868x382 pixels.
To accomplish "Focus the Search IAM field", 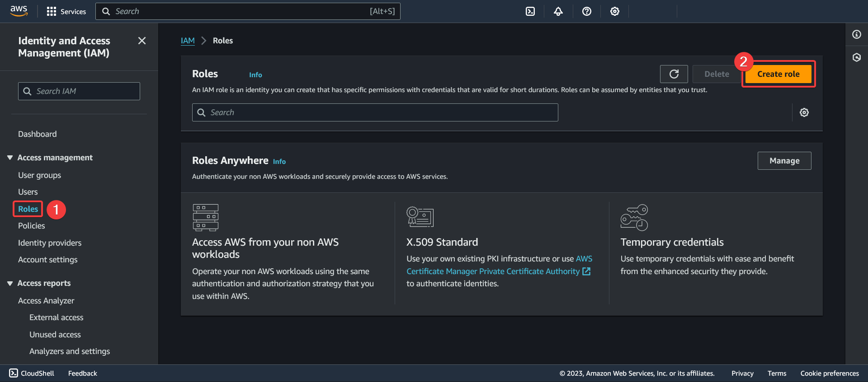I will 79,91.
